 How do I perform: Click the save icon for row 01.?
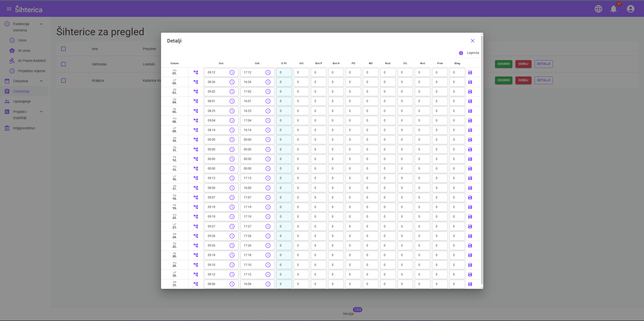pyautogui.click(x=470, y=72)
